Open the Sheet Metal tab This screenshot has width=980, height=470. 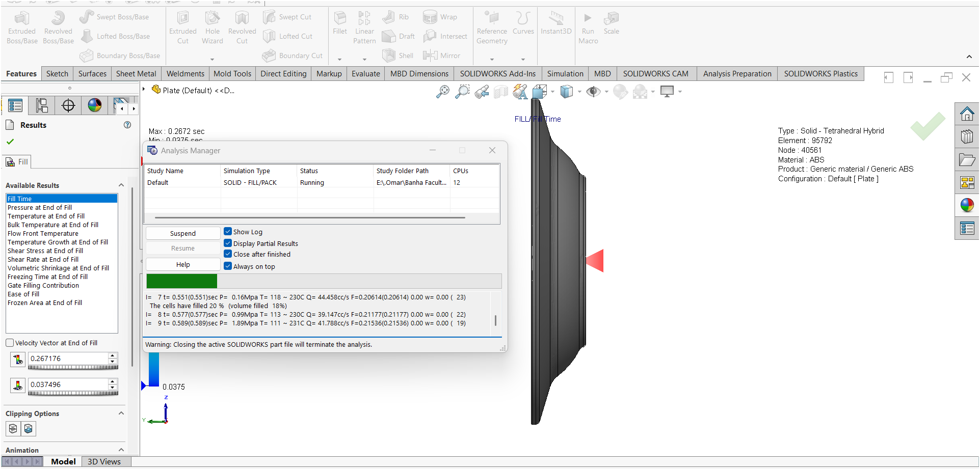click(136, 74)
